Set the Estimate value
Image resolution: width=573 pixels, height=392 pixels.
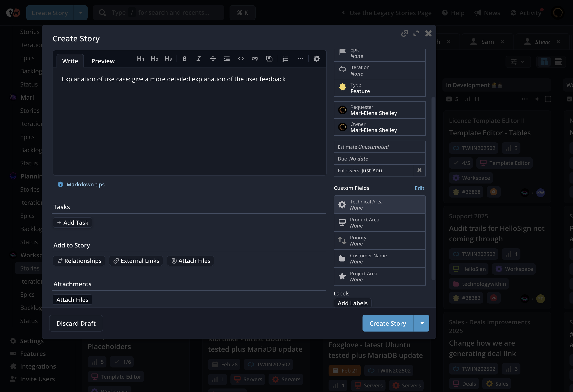(379, 147)
